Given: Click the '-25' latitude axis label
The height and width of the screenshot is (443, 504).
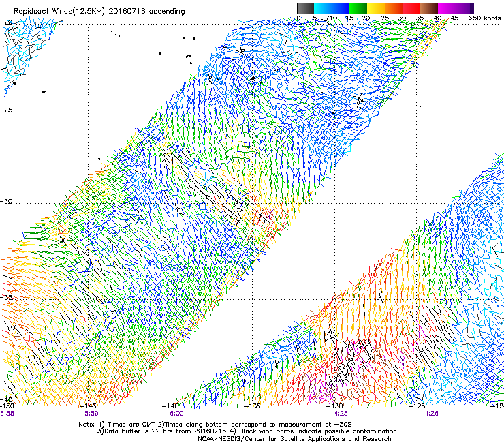Looking at the screenshot, I should pyautogui.click(x=6, y=110).
